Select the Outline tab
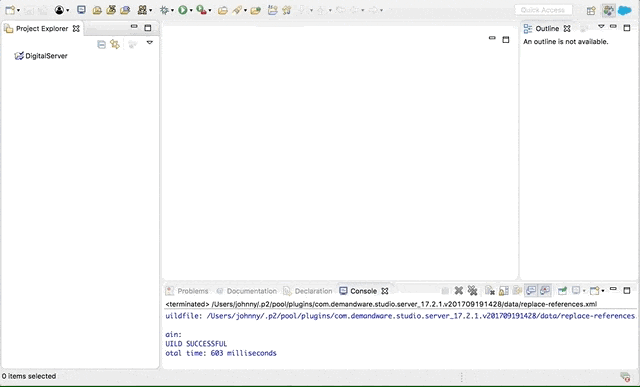 point(547,28)
